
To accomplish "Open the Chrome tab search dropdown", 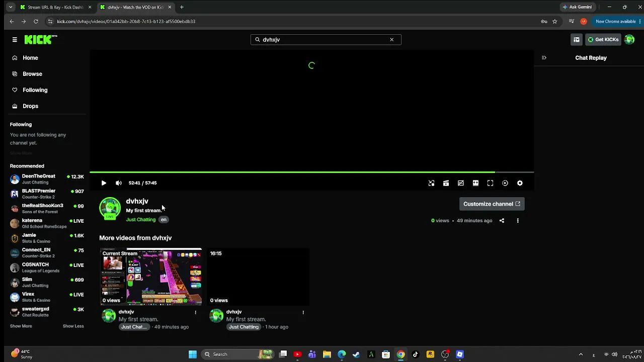I will point(11,7).
